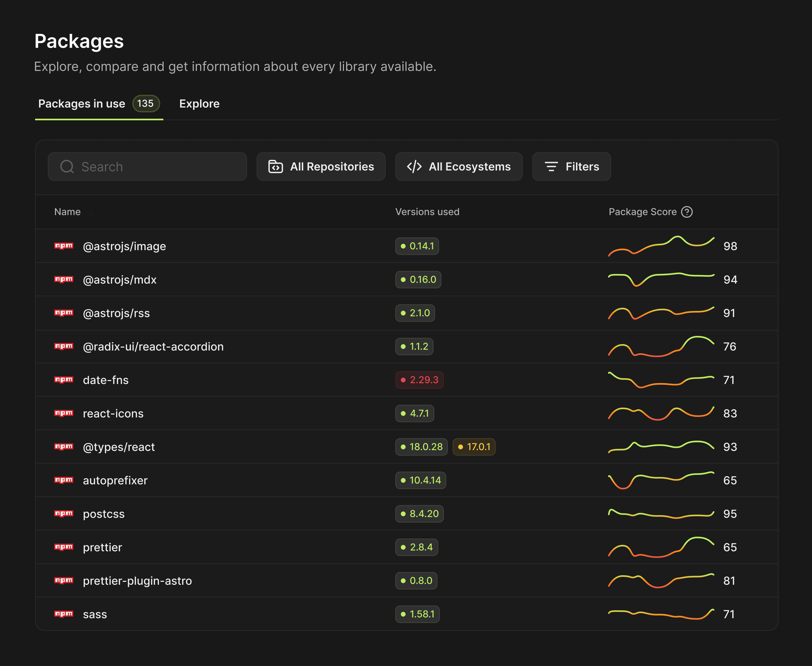Click the Versions used column header
This screenshot has height=666, width=812.
[427, 212]
